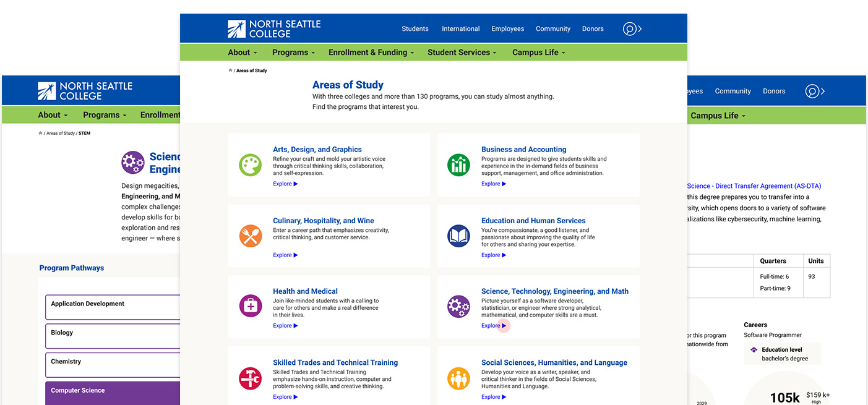Open the Student Services dropdown

pos(462,53)
